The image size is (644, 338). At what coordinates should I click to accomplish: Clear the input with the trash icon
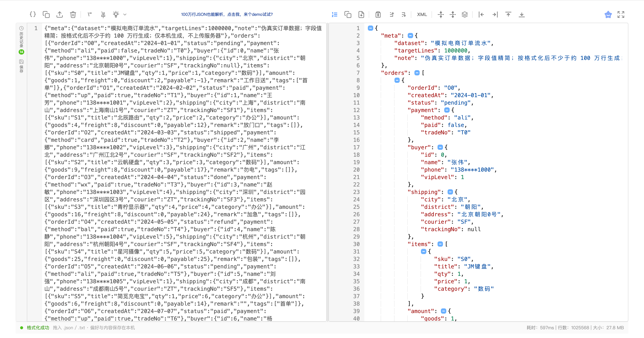tap(73, 15)
